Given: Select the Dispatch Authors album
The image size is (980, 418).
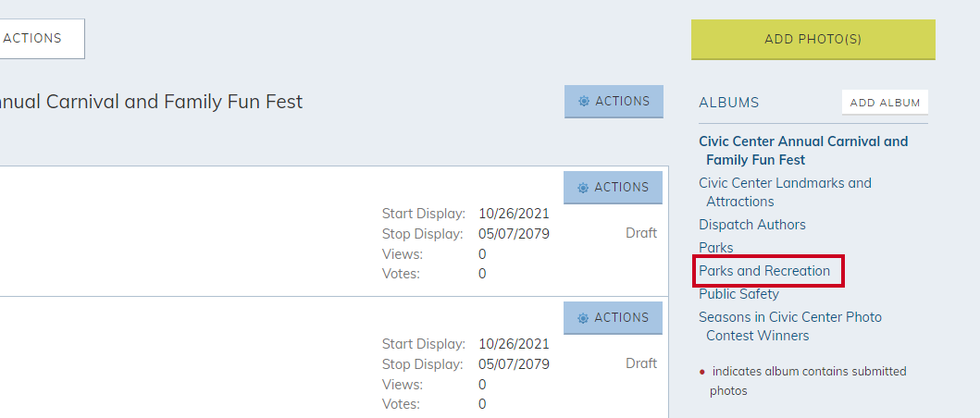Looking at the screenshot, I should [752, 225].
